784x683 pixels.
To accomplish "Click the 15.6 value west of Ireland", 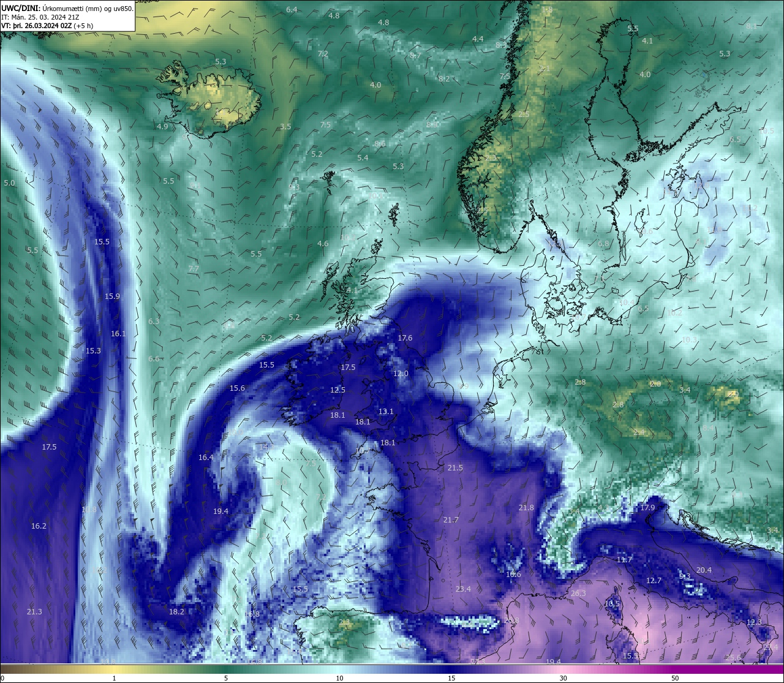I will [237, 388].
